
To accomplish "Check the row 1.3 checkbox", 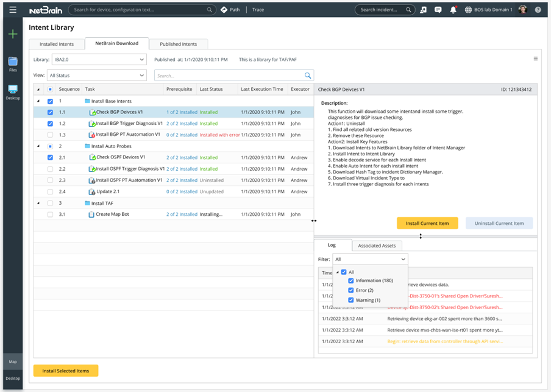I will click(50, 135).
